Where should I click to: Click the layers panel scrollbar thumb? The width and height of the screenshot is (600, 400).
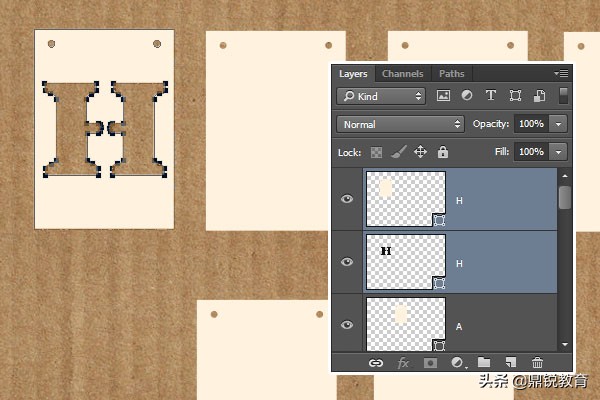point(565,198)
